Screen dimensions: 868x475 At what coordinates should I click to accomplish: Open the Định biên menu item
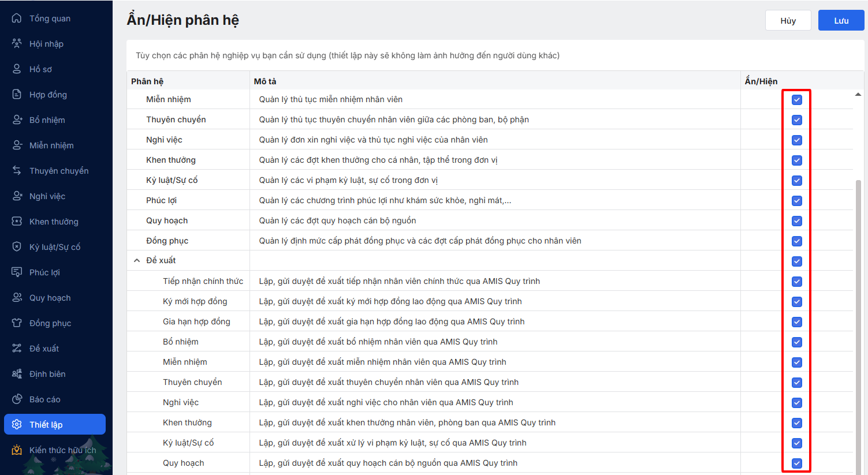tap(47, 374)
